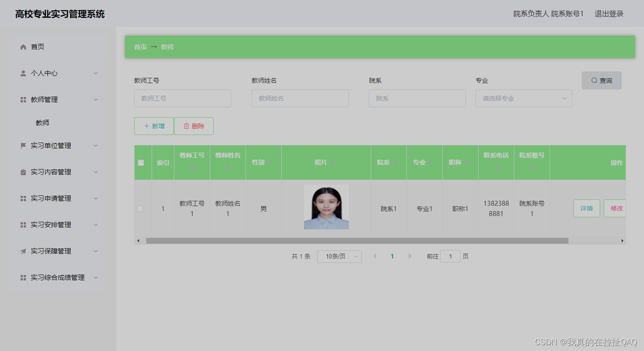Open the 10条/页 page size dropdown

pyautogui.click(x=339, y=256)
